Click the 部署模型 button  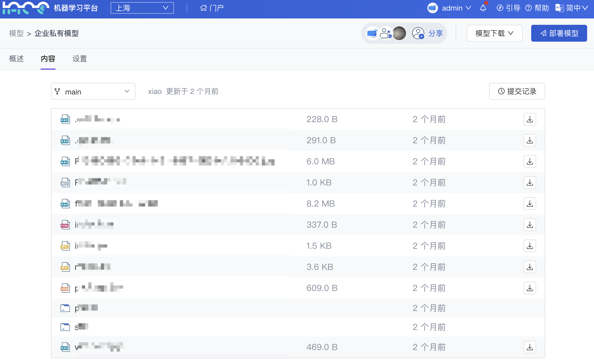pos(559,33)
